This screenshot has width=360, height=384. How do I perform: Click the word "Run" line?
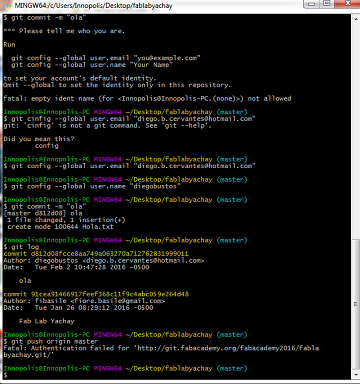tap(9, 45)
